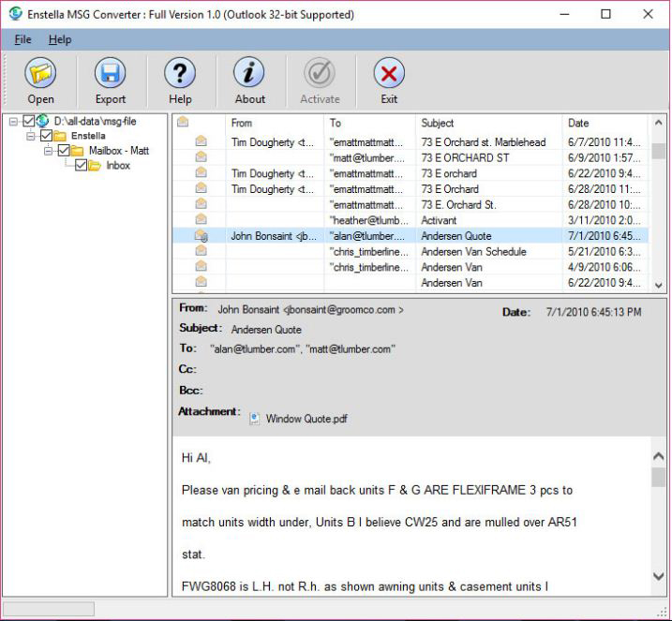Click envelope icon of 73 E. Orchard St. row
The image size is (672, 621).
[201, 204]
